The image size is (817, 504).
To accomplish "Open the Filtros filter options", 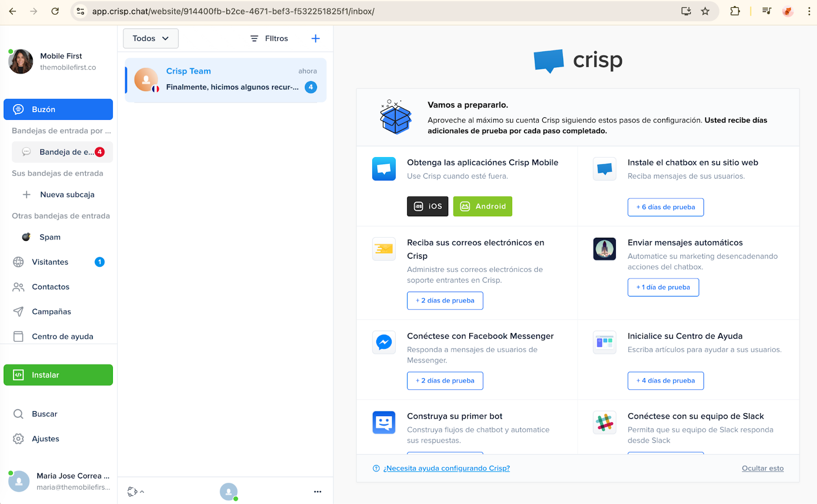I will (x=269, y=38).
